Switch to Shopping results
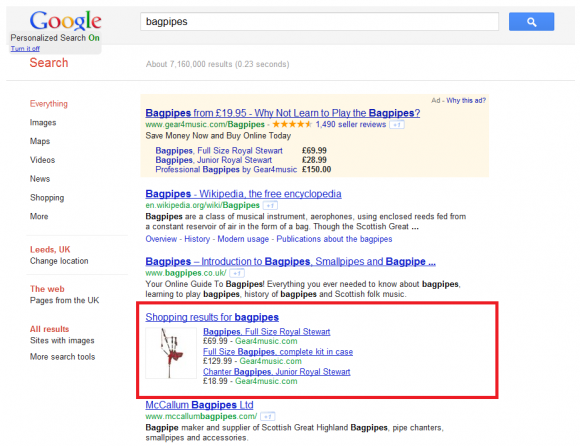The width and height of the screenshot is (580, 446). coord(47,198)
